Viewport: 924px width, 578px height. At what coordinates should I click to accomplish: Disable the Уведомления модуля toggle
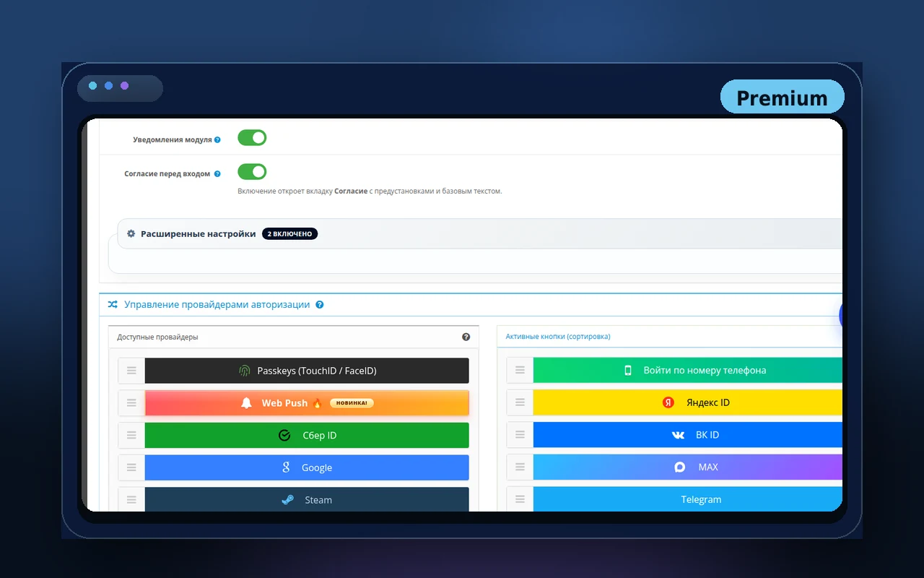tap(252, 138)
